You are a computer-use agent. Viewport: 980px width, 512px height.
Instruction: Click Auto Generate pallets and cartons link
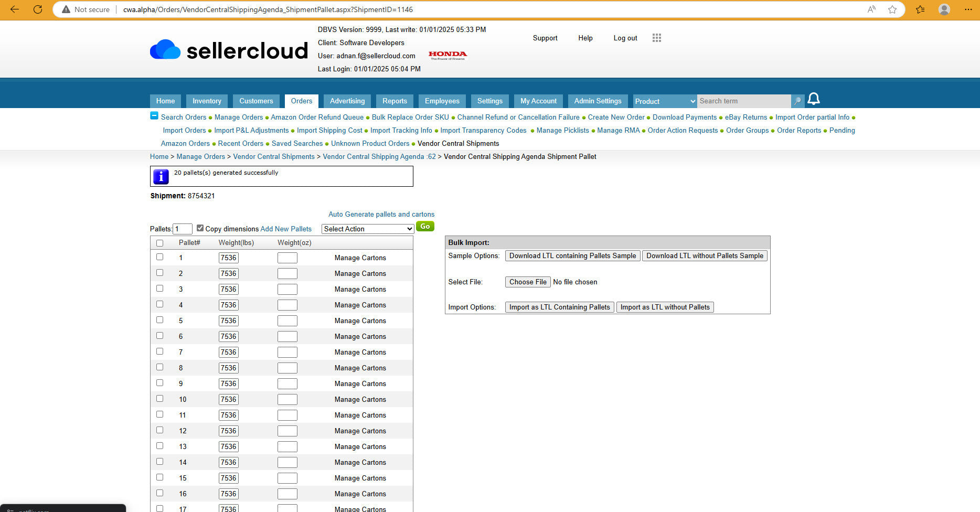[x=381, y=214]
